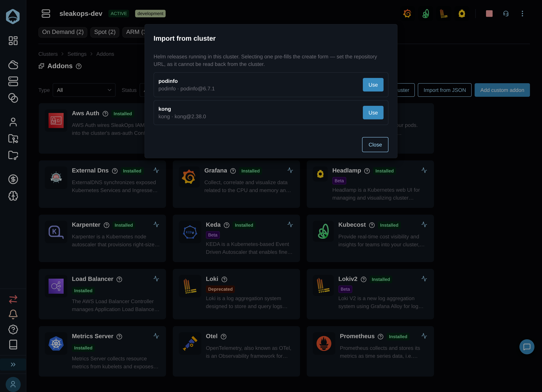Image resolution: width=542 pixels, height=392 pixels.
Task: Open billing dollar icon in sidebar
Action: (13, 179)
